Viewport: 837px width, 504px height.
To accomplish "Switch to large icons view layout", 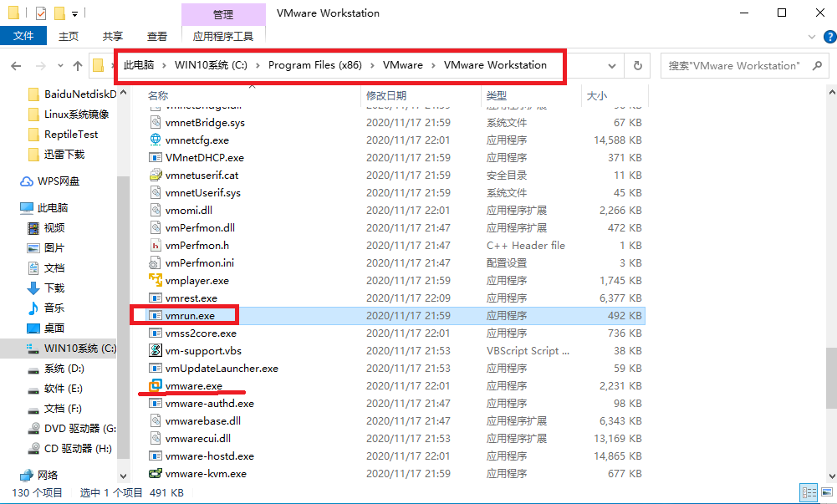I will (828, 492).
